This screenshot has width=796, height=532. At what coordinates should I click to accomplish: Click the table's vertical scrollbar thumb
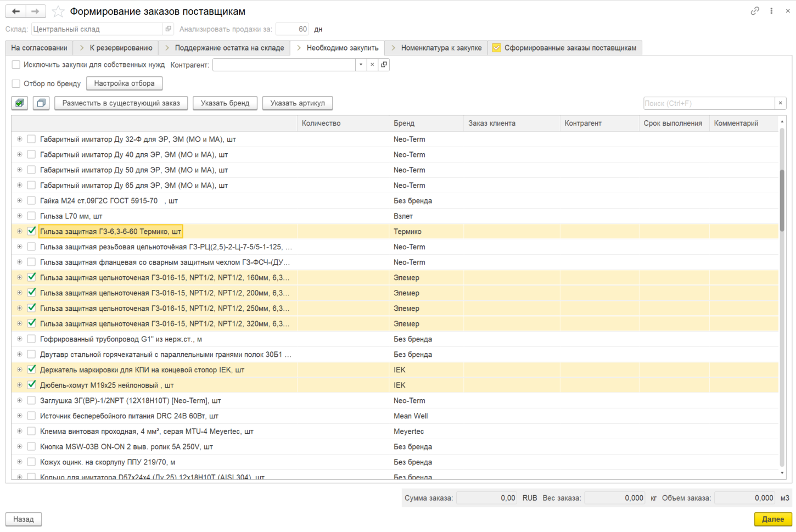782,200
